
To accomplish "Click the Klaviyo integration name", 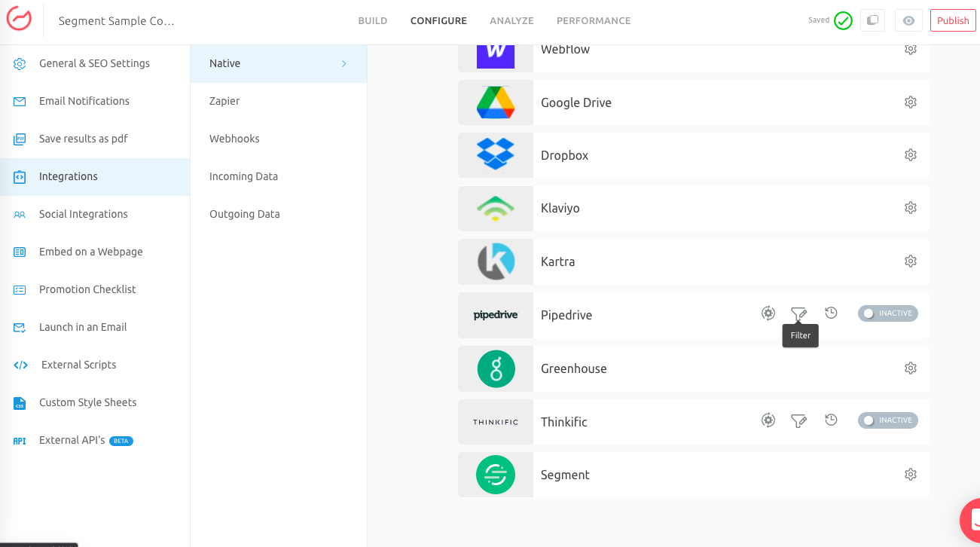I will pos(560,208).
